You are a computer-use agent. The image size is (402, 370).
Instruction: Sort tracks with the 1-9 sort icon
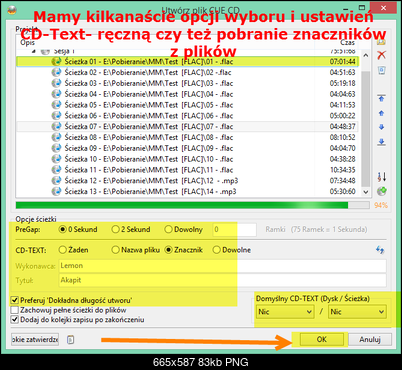(382, 177)
